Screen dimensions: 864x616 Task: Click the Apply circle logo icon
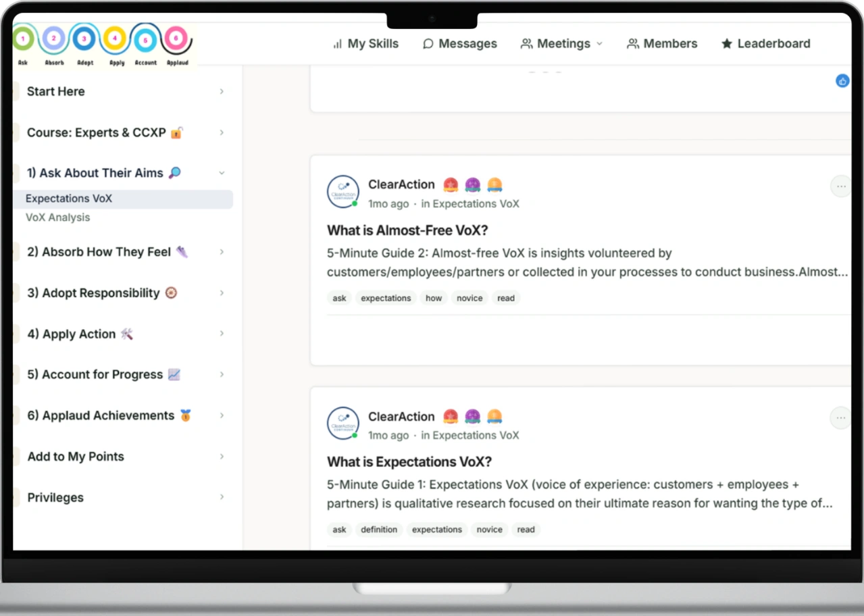[115, 38]
